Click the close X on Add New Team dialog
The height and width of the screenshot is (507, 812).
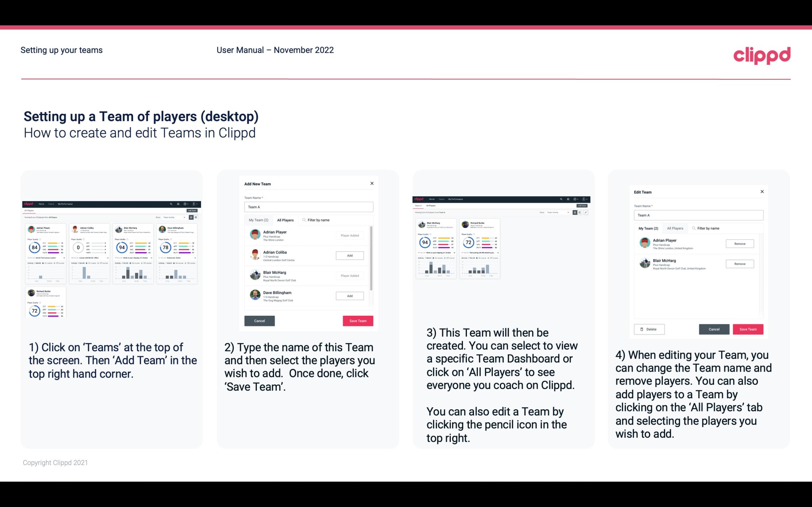coord(372,183)
